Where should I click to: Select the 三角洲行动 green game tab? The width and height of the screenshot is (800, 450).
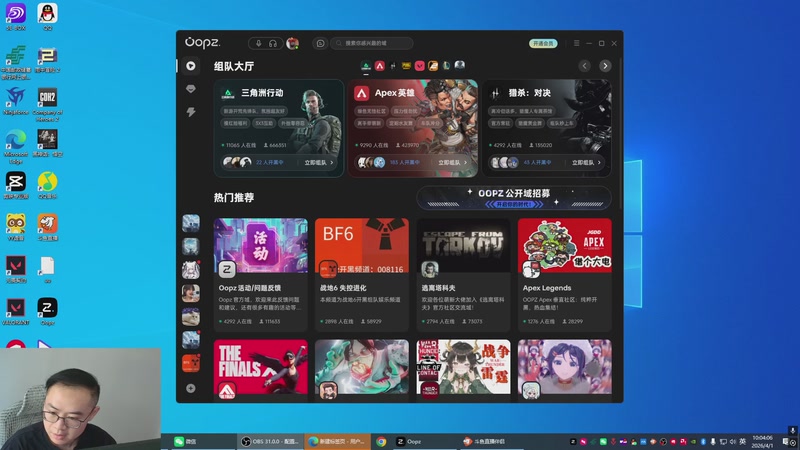tap(366, 66)
